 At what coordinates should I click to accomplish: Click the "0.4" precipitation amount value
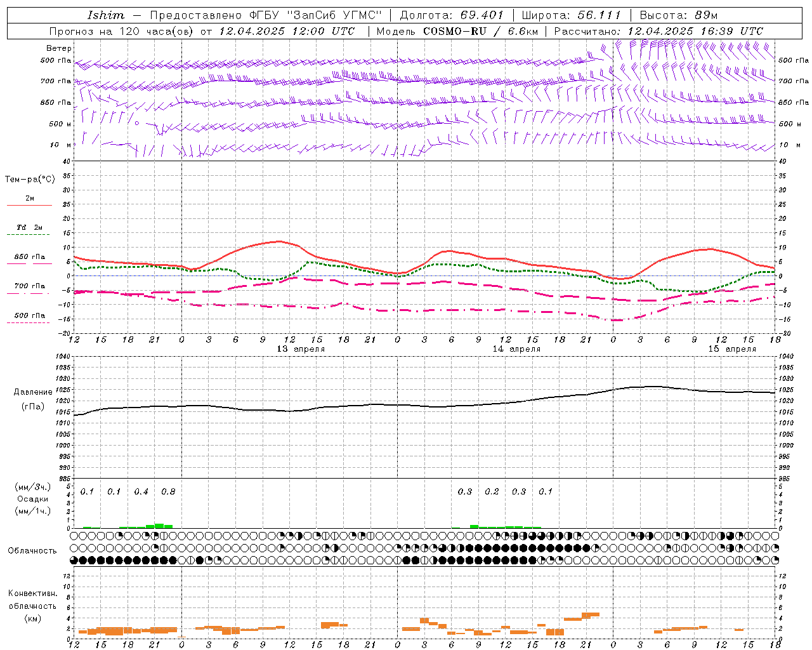141,492
